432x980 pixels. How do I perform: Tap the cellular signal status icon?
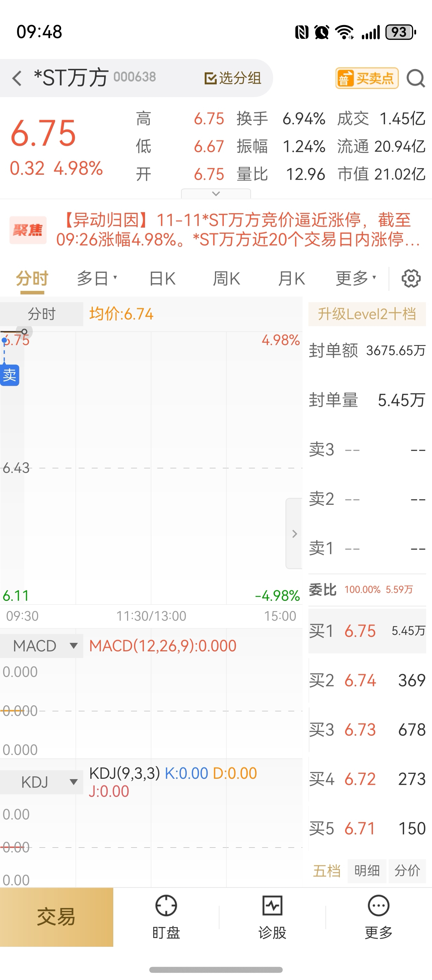point(370,32)
